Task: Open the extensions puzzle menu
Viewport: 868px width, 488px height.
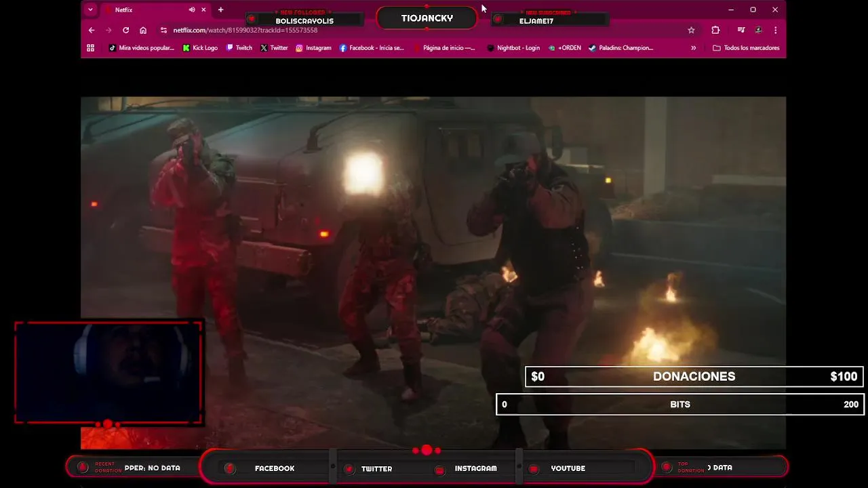Action: point(715,30)
